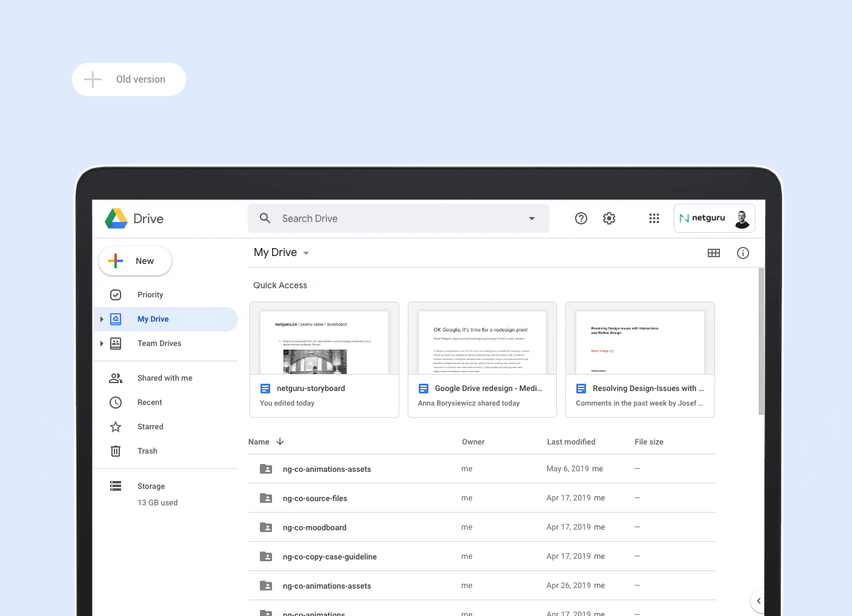Select Shared with me in sidebar
This screenshot has height=616, width=852.
click(x=164, y=378)
